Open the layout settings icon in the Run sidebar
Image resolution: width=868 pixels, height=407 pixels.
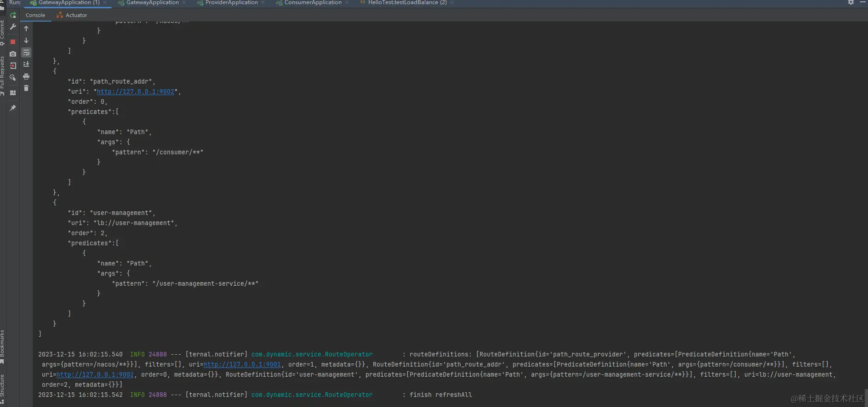click(13, 93)
